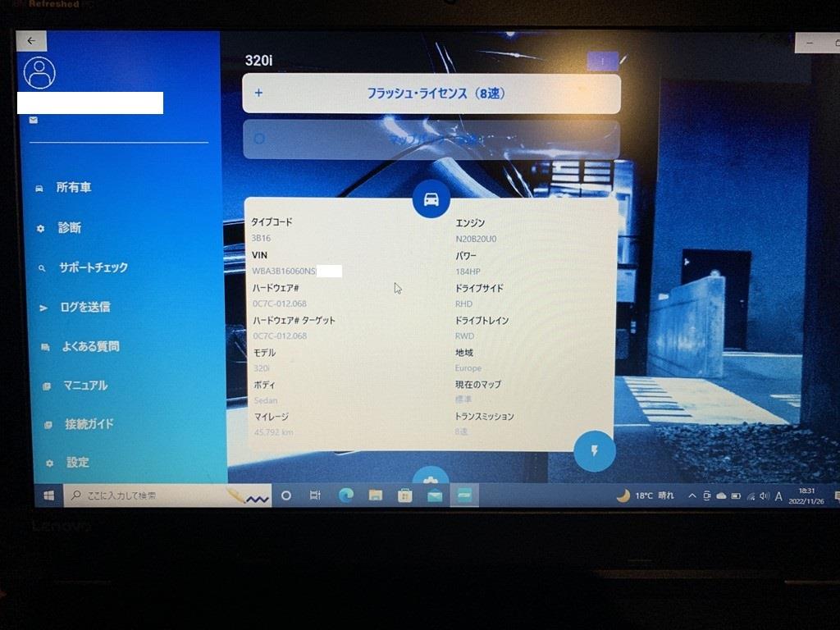Click the マイレージ value 45,792 km
This screenshot has width=840, height=630.
[274, 431]
